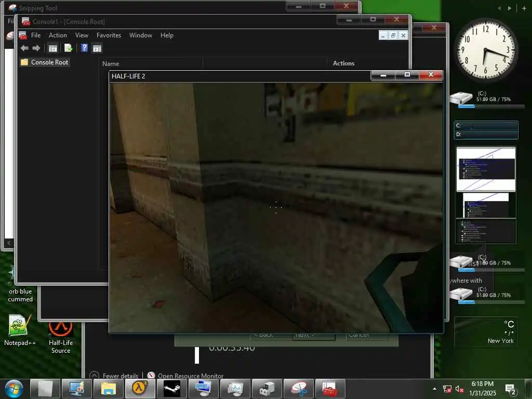Switch to Half-Life 2 taskbar button
Screen dimensions: 532x399
coord(140,389)
